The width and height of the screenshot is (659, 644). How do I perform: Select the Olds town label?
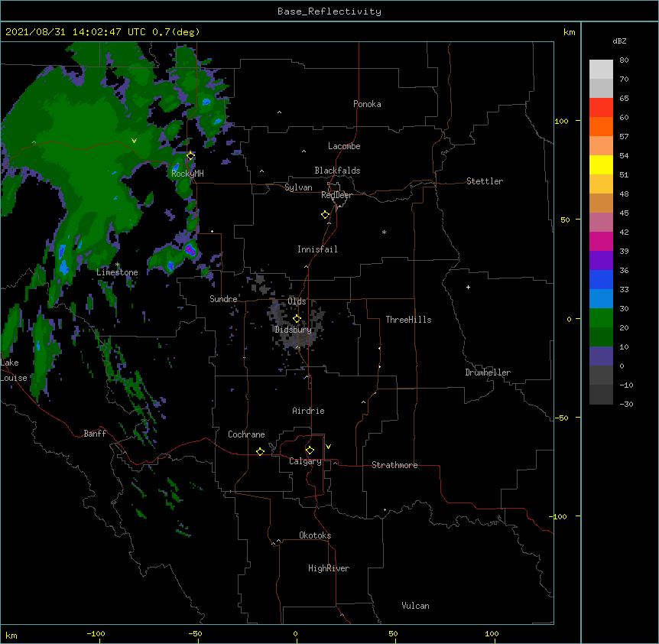tap(297, 301)
